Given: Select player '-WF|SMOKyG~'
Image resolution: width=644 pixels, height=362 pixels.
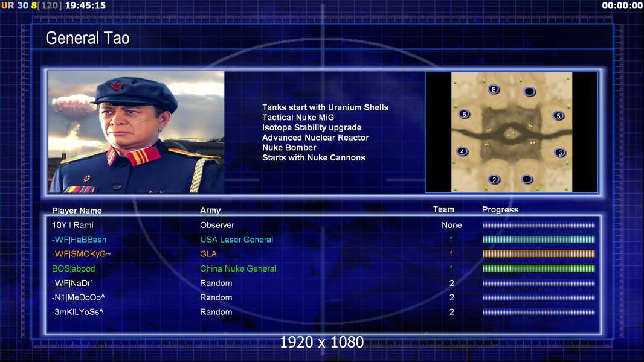Looking at the screenshot, I should click(82, 254).
